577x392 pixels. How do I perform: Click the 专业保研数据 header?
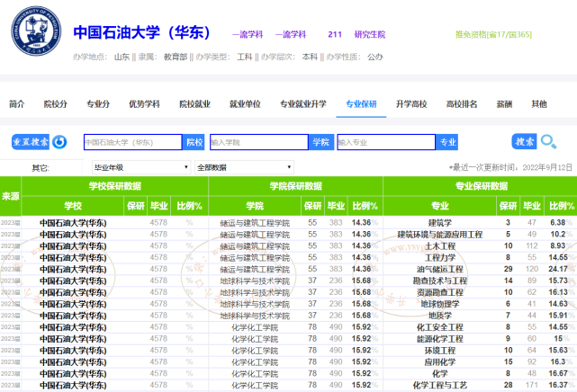coord(482,186)
